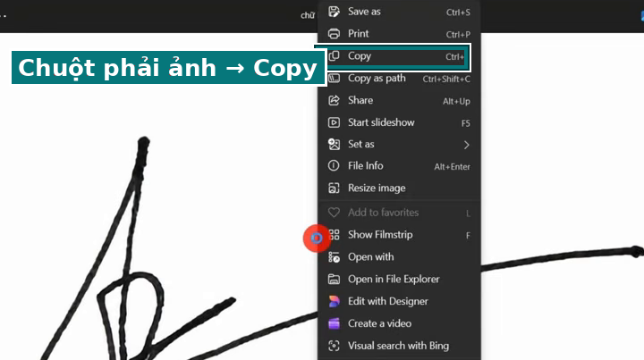Viewport: 644px width, 360px height.
Task: Choose Copy from the context menu
Action: point(399,55)
